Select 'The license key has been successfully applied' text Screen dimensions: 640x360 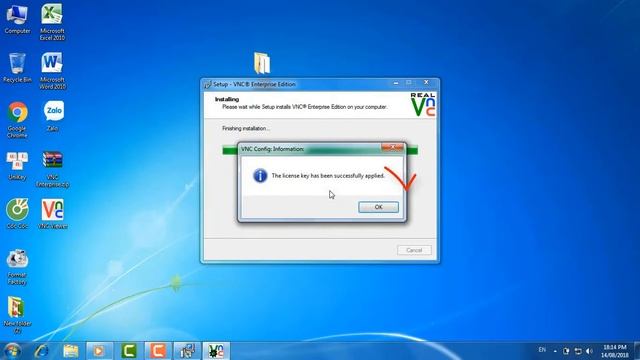tap(328, 176)
